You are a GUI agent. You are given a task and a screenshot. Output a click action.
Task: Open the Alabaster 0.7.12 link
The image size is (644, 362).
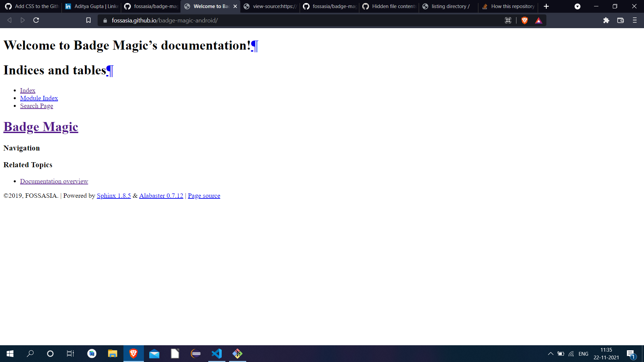(161, 196)
